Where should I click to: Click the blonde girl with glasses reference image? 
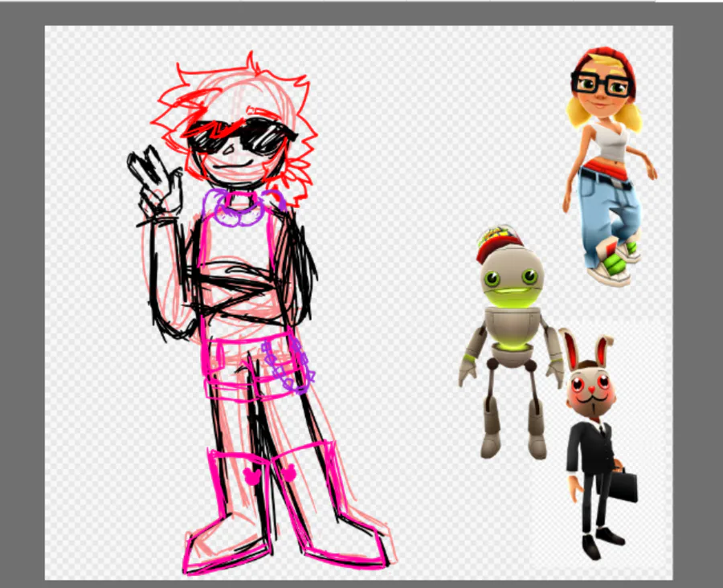[x=609, y=166]
